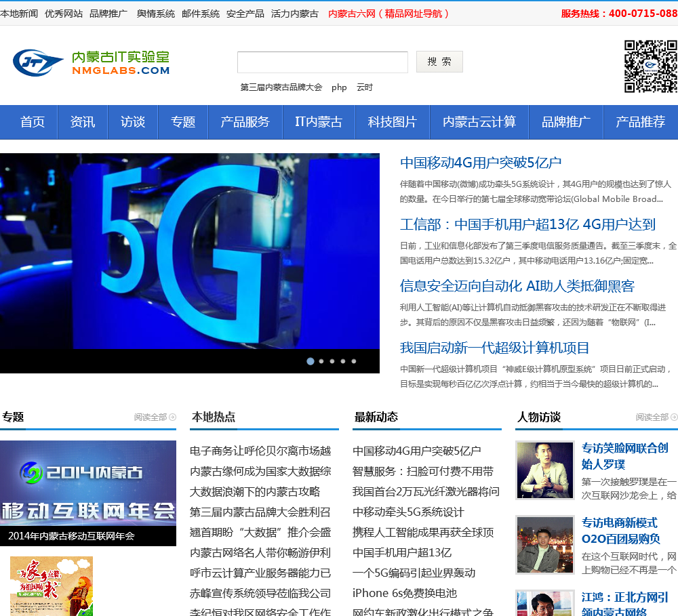Viewport: 678px width, 616px height.
Task: Open the 资讯 navigation tab
Action: tap(83, 122)
